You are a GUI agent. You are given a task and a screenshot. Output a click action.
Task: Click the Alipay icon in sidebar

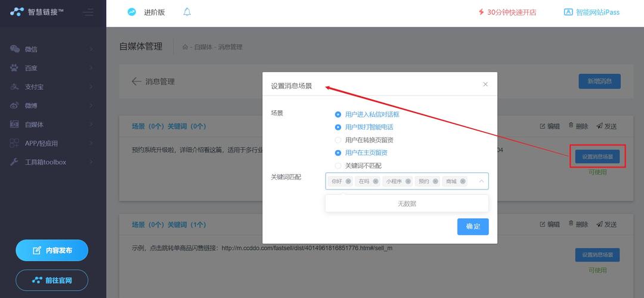pyautogui.click(x=14, y=87)
